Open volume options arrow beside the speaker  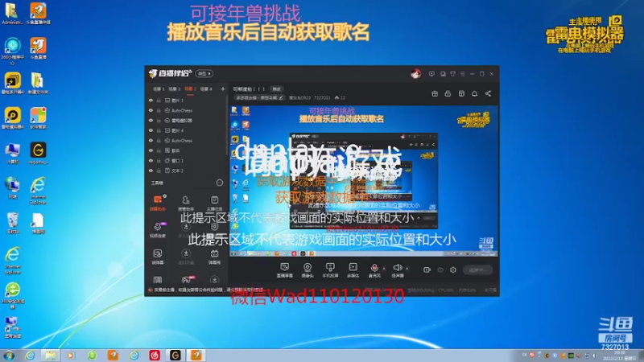[407, 269]
